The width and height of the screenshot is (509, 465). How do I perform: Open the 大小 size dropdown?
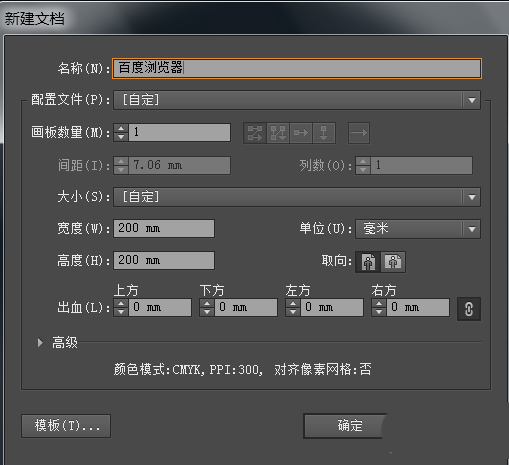tap(297, 197)
